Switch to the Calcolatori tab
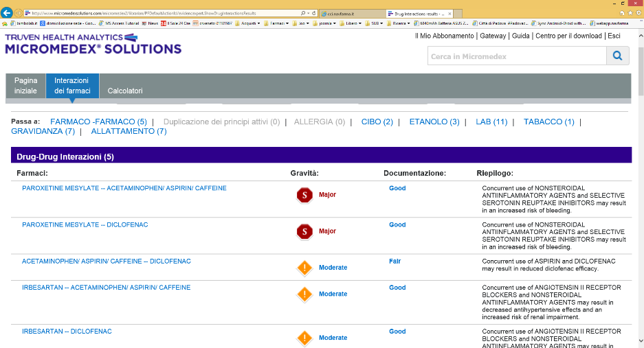 pyautogui.click(x=125, y=91)
